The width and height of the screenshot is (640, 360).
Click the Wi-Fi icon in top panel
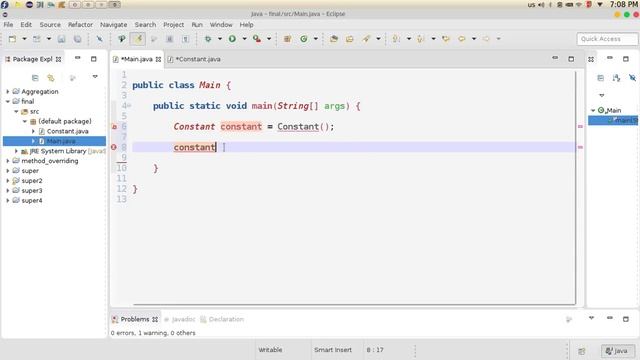579,5
